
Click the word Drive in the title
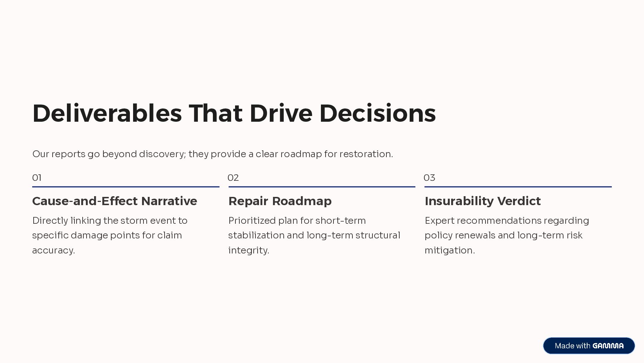point(281,113)
